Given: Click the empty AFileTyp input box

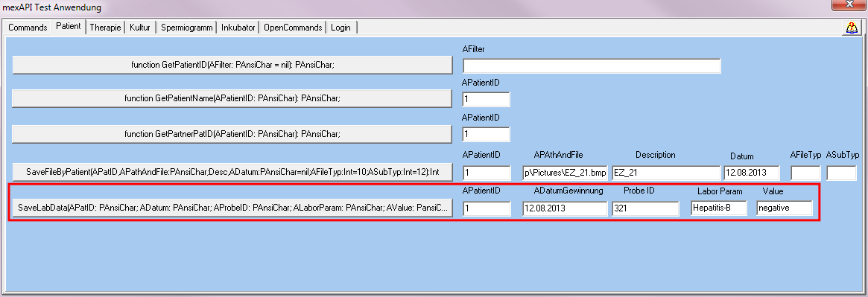Looking at the screenshot, I should tap(805, 173).
